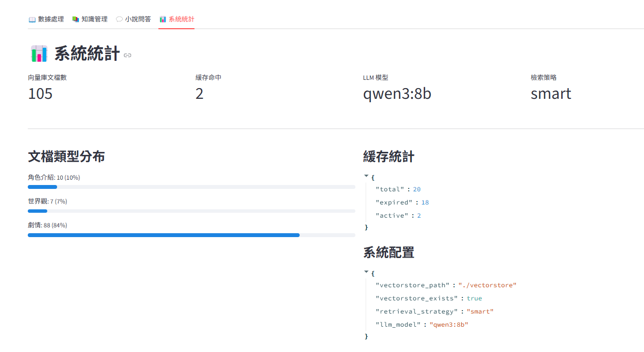The height and width of the screenshot is (352, 644).
Task: Click the 向量庫文檔數 value 105
Action: click(x=40, y=93)
